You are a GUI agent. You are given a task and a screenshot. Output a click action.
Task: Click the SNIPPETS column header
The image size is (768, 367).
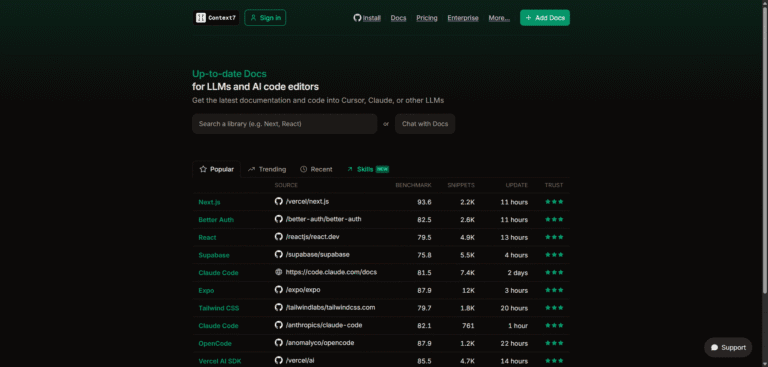pyautogui.click(x=461, y=185)
